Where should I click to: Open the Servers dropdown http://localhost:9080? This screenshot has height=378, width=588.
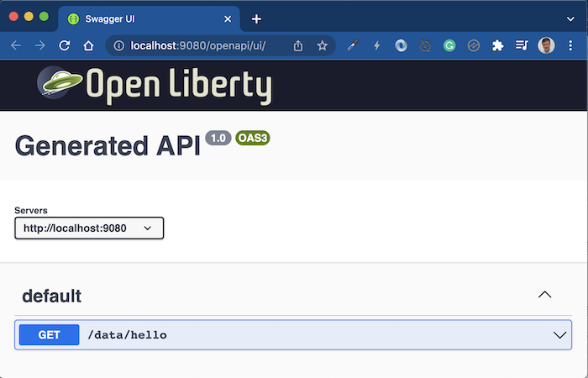coord(89,228)
